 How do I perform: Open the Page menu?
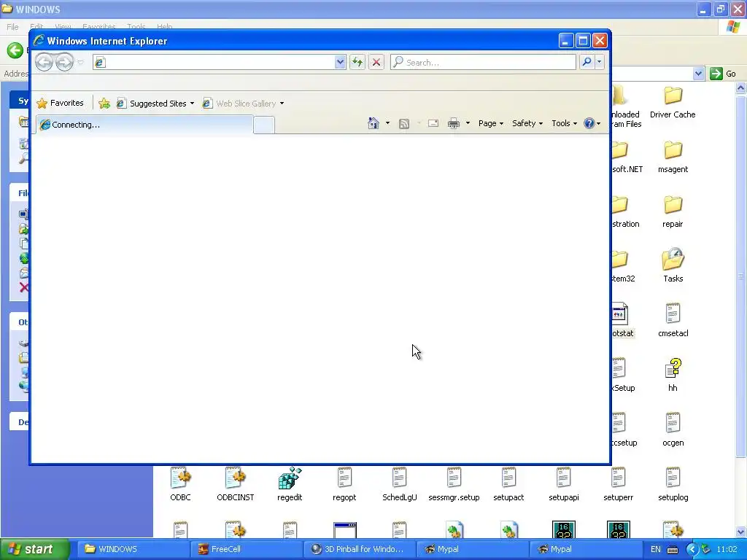point(491,123)
